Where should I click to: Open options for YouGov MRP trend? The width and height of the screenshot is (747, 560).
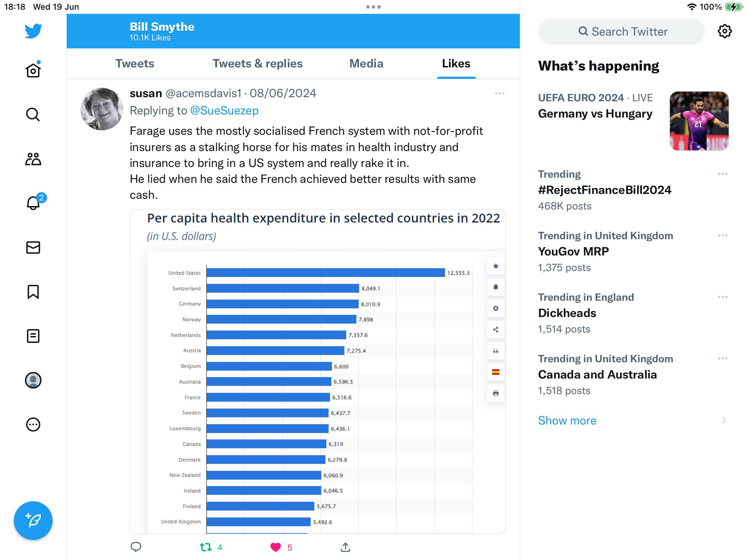tap(722, 235)
